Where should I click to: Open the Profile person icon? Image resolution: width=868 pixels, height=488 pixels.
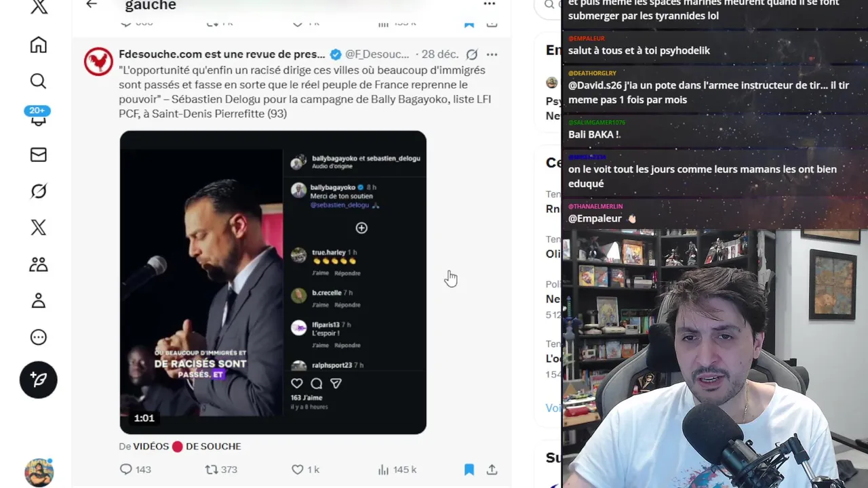39,301
